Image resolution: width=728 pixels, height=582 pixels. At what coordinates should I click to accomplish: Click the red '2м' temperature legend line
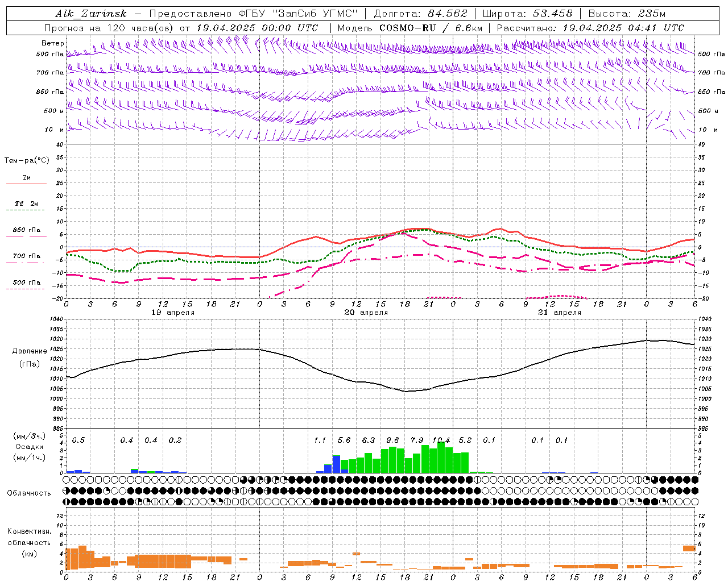(x=26, y=184)
